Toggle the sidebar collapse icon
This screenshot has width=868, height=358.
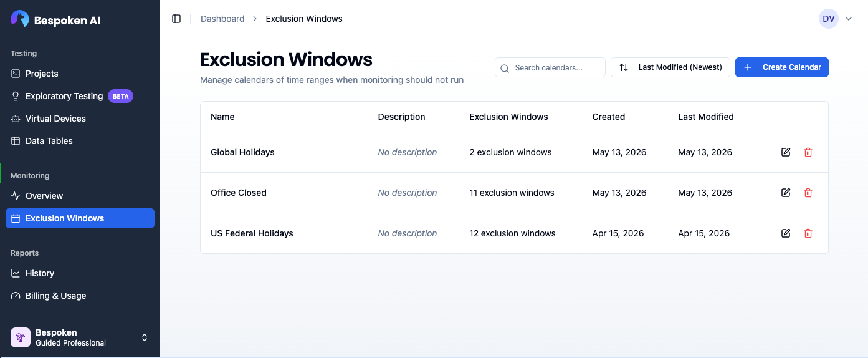(176, 19)
